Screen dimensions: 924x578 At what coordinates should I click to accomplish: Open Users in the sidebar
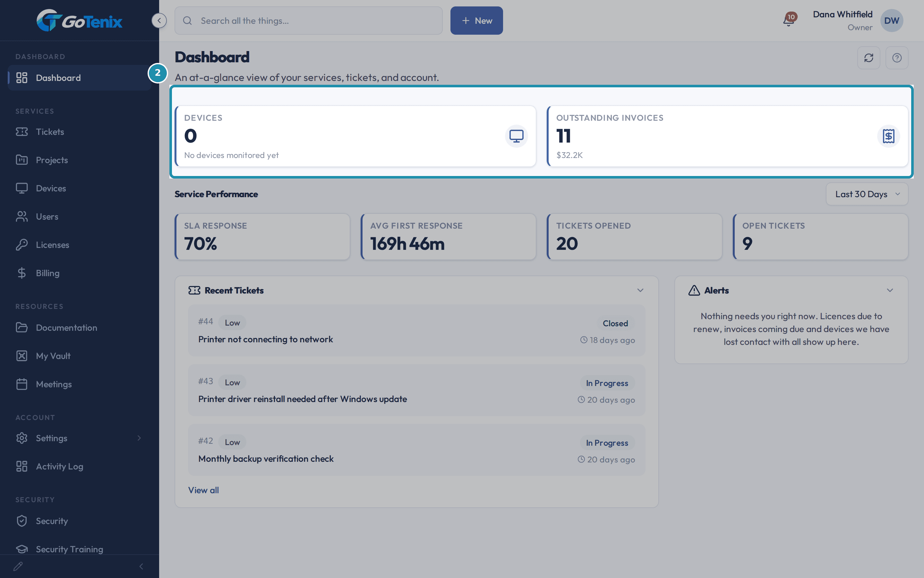tap(80, 217)
